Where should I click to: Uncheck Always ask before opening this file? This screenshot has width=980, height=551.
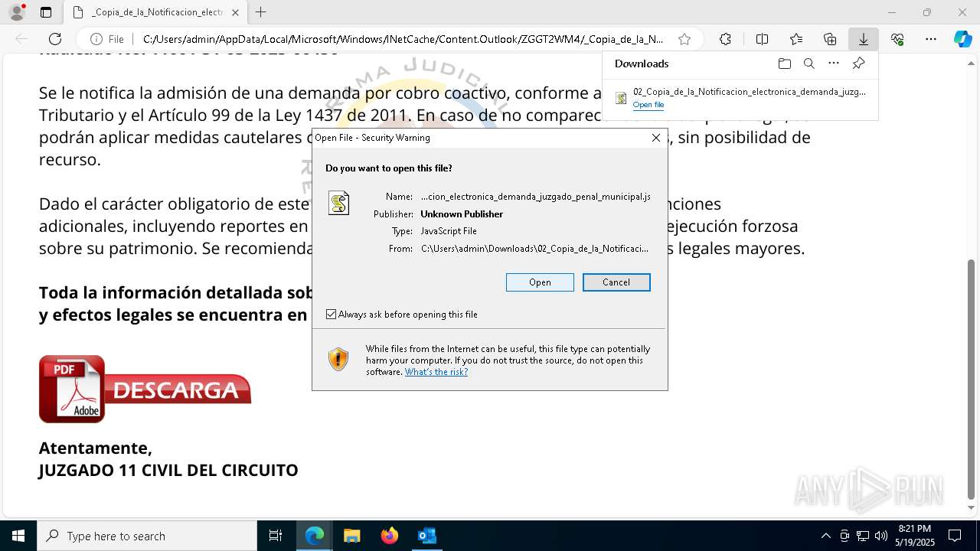(x=331, y=315)
